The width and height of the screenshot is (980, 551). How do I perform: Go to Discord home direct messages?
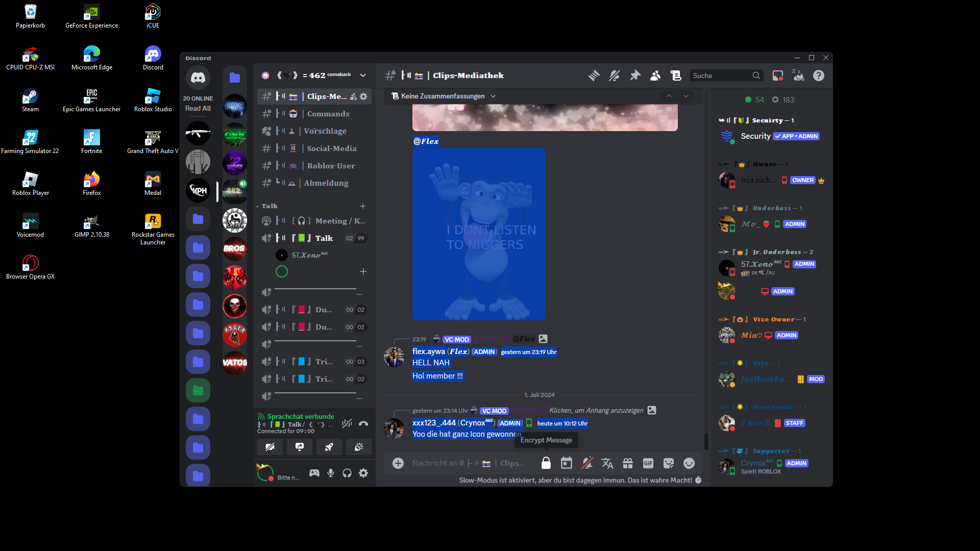[x=198, y=78]
